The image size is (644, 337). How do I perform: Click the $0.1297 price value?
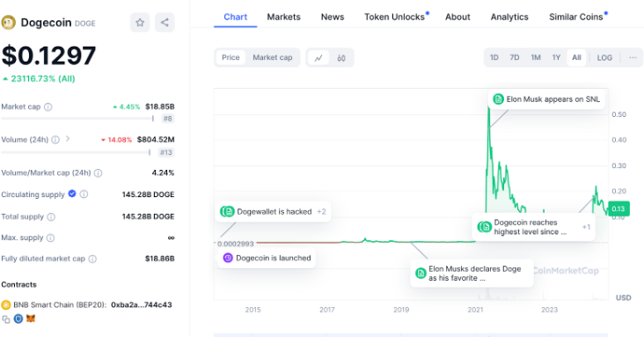pos(49,56)
